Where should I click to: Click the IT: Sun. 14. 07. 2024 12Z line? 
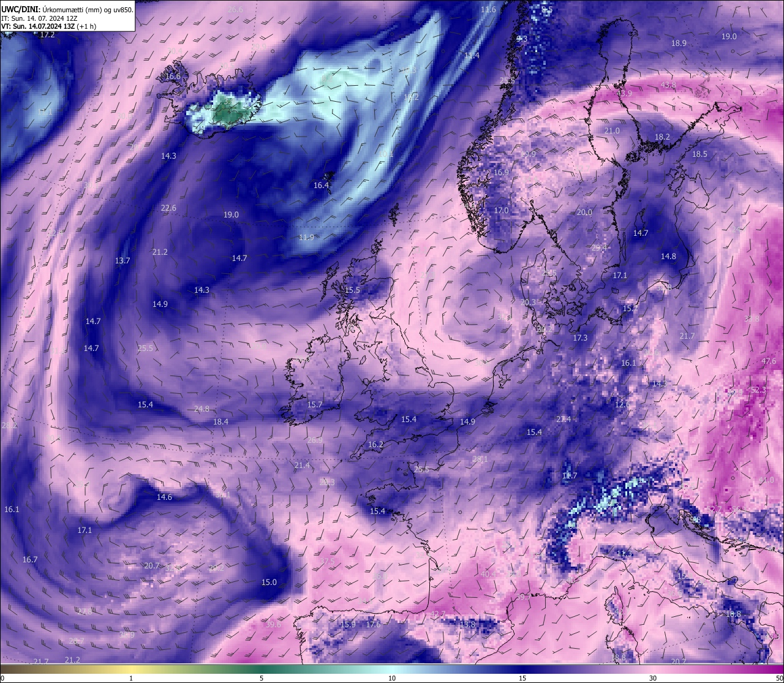(x=39, y=18)
